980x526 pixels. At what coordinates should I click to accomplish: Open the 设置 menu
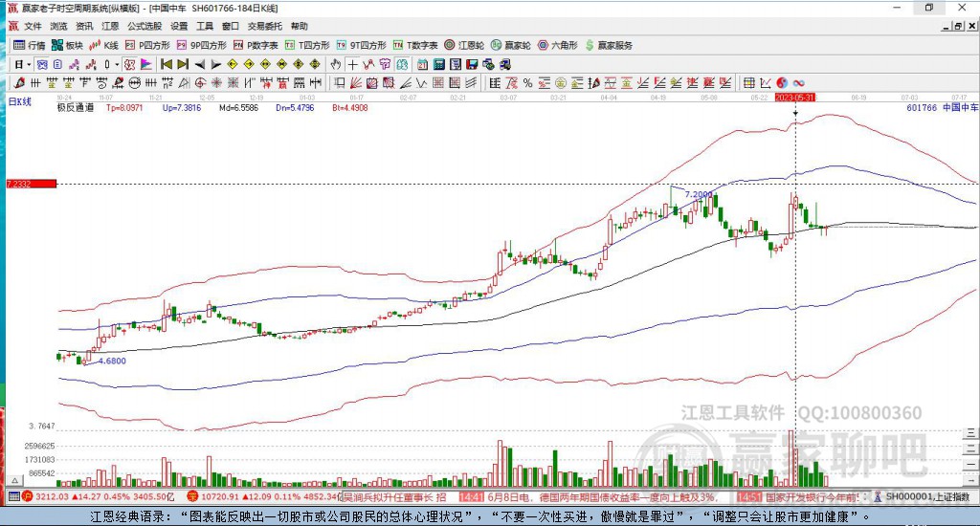(179, 26)
